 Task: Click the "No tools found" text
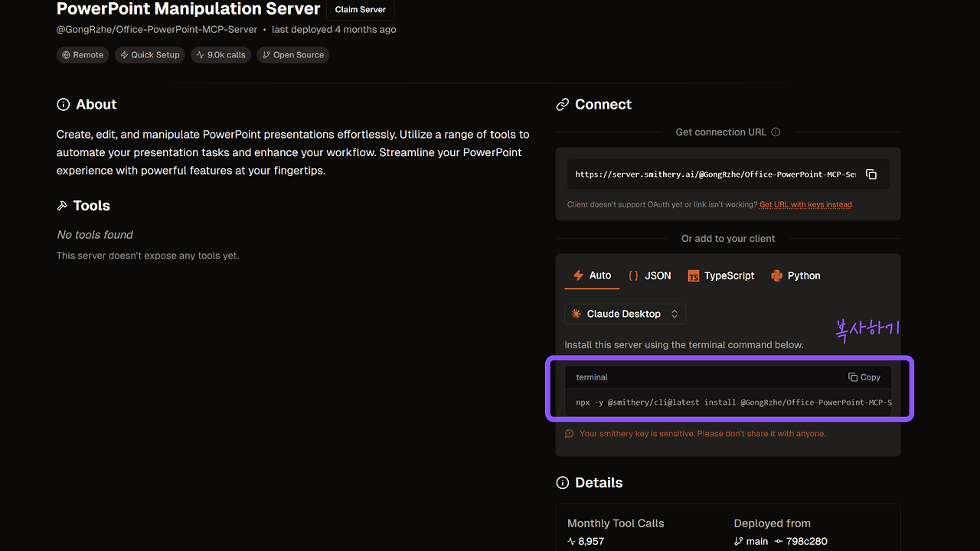[x=95, y=235]
